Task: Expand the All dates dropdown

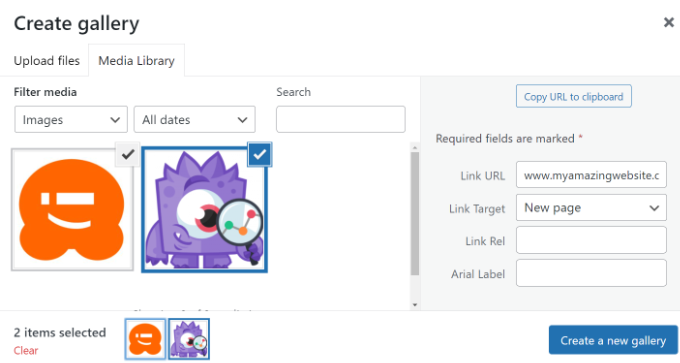Action: click(x=195, y=119)
